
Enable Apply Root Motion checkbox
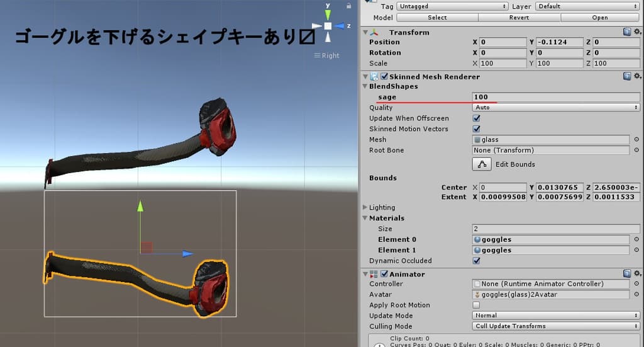477,305
